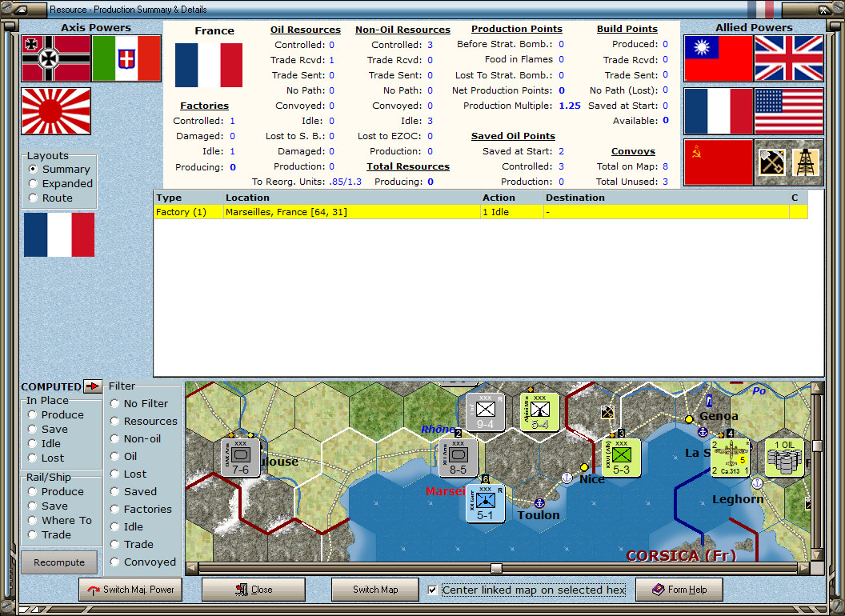
Task: Click the Switch Map button
Action: click(374, 590)
